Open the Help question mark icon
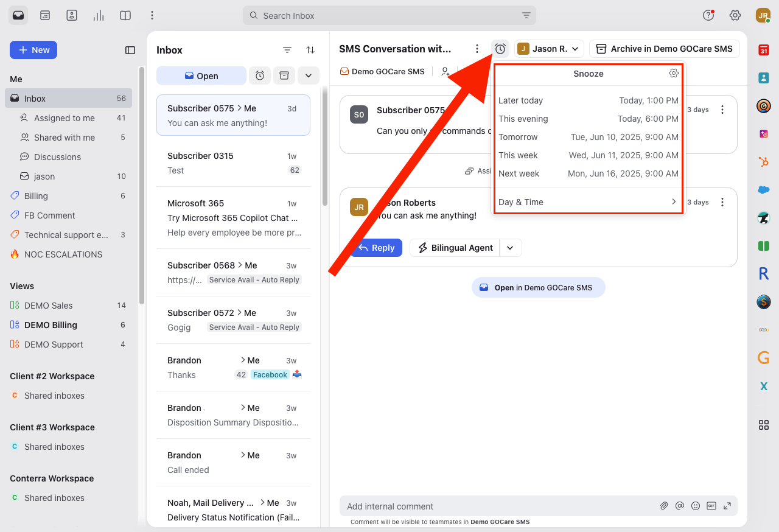The height and width of the screenshot is (532, 779). (708, 15)
